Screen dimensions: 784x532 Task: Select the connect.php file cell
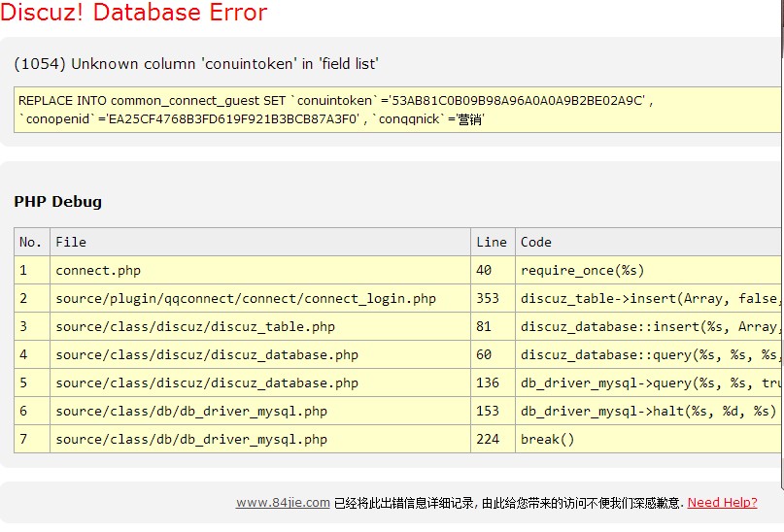pos(260,270)
